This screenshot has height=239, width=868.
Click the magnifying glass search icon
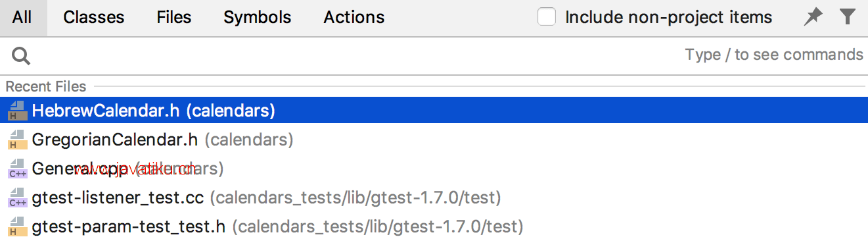tap(21, 57)
